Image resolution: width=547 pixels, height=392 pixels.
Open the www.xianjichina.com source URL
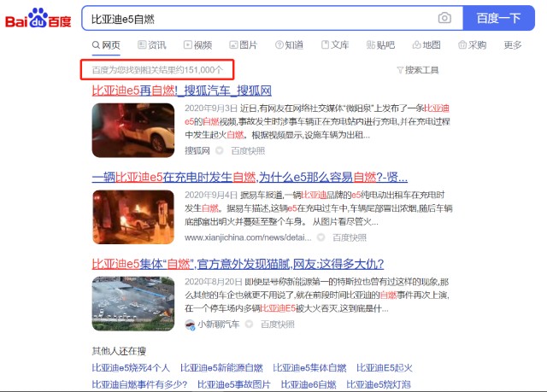pyautogui.click(x=248, y=237)
